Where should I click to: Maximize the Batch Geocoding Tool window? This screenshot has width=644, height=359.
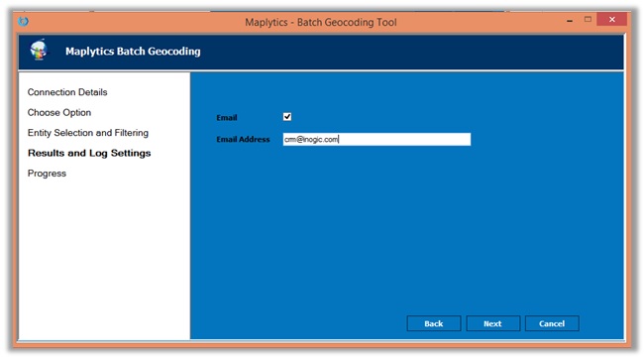[x=589, y=19]
